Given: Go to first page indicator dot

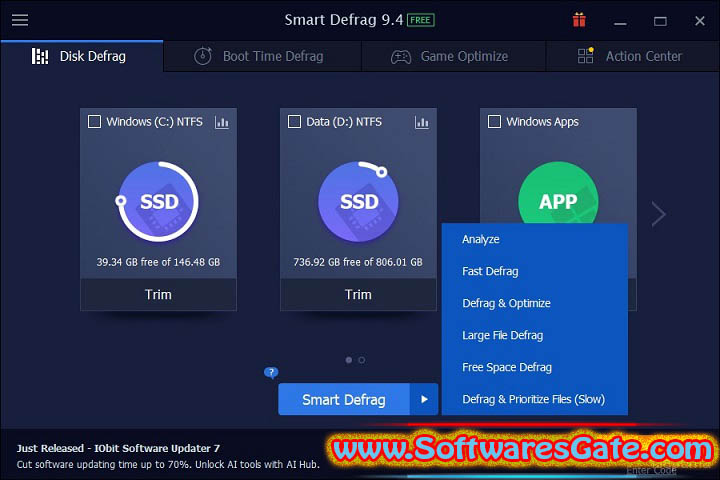Looking at the screenshot, I should coord(349,360).
